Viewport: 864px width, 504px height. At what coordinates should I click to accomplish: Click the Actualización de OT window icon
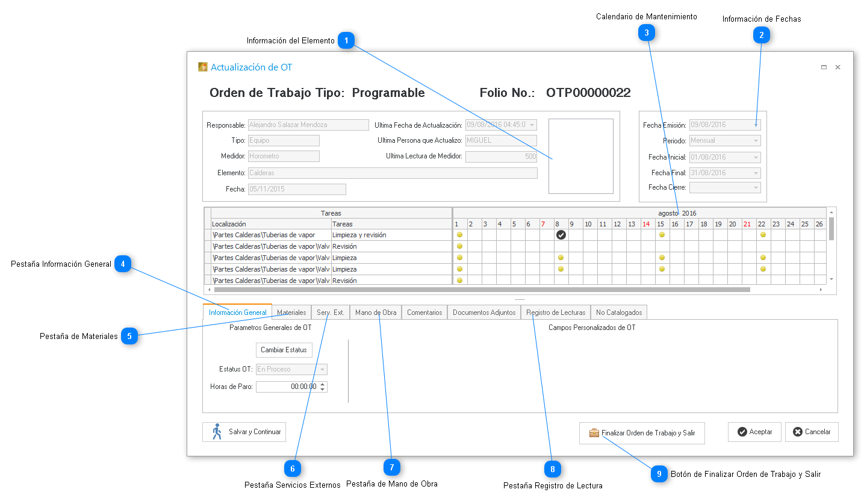(x=203, y=67)
